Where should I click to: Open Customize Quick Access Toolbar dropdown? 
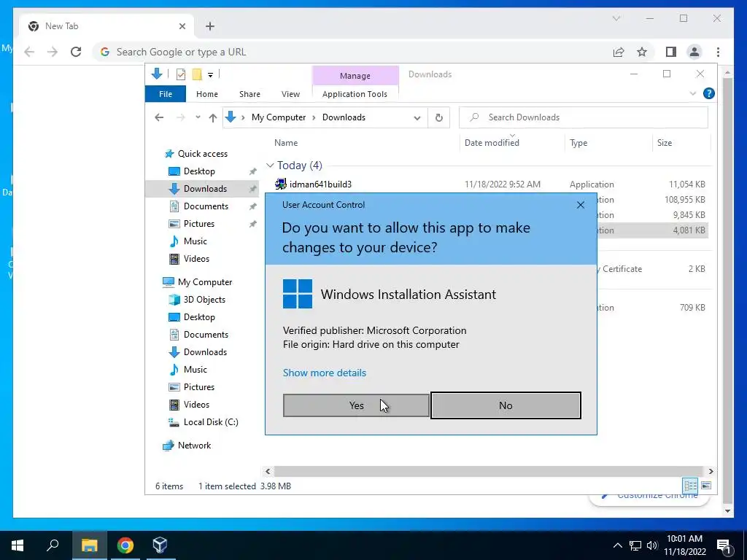(210, 75)
